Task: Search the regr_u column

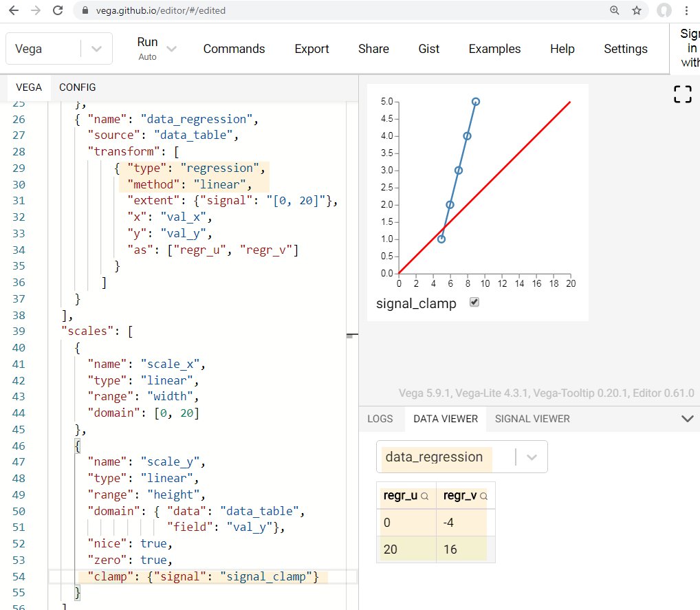Action: (x=424, y=496)
